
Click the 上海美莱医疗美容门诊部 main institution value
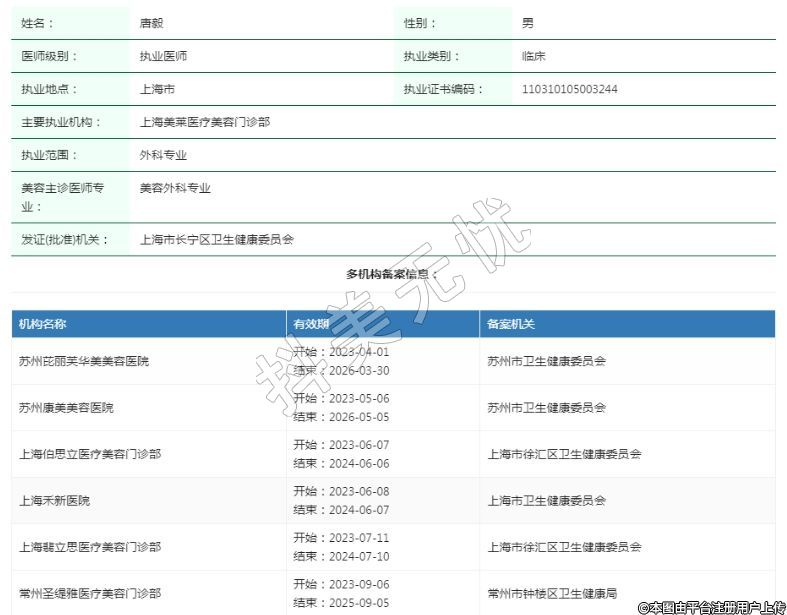[x=204, y=122]
